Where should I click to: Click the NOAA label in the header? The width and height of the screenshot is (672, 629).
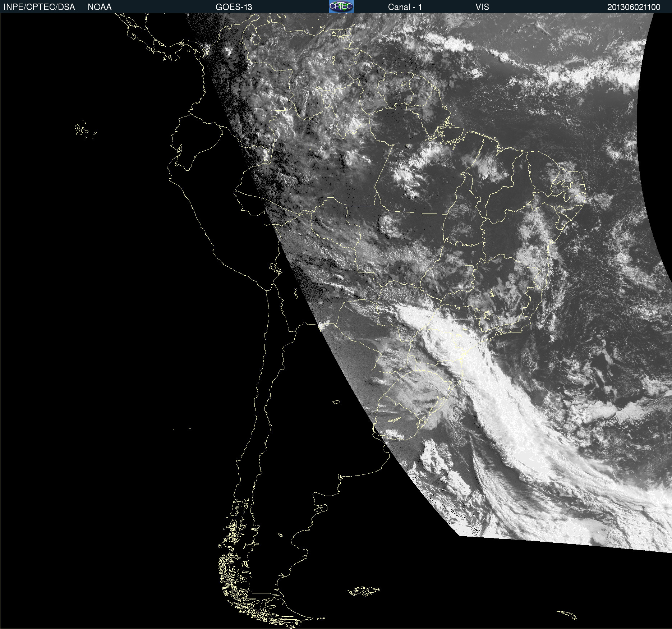[x=100, y=7]
